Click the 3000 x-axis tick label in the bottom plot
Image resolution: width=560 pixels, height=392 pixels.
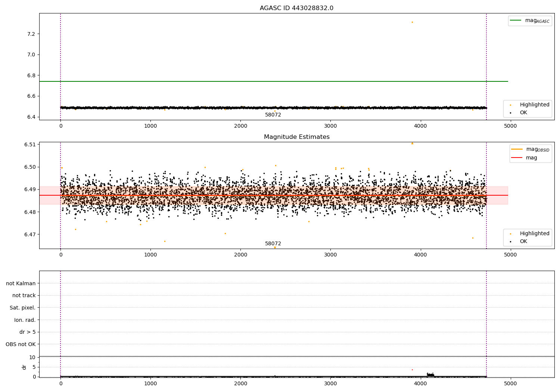point(331,383)
